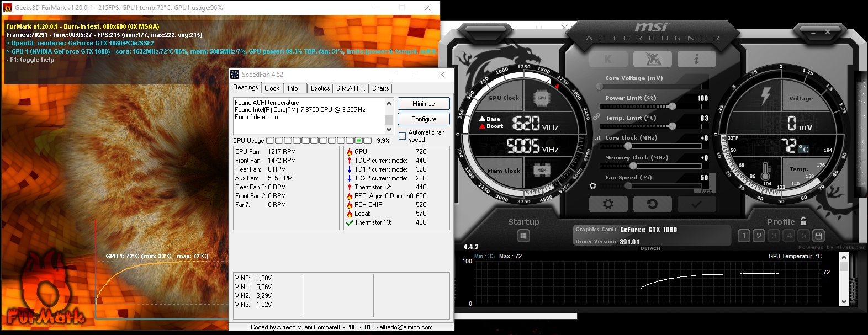Screen dimensions: 868x335
Task: Click the Memory Clock slider handle
Action: (633, 166)
